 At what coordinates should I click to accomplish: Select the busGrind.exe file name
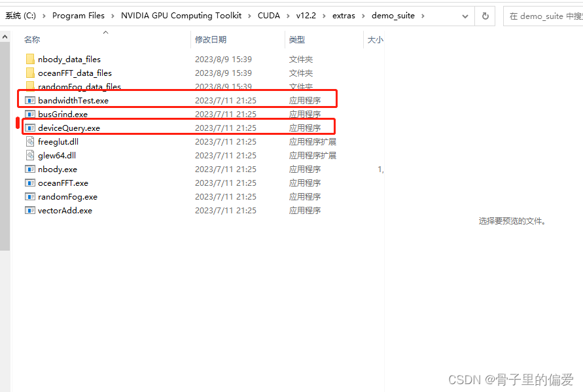(63, 114)
